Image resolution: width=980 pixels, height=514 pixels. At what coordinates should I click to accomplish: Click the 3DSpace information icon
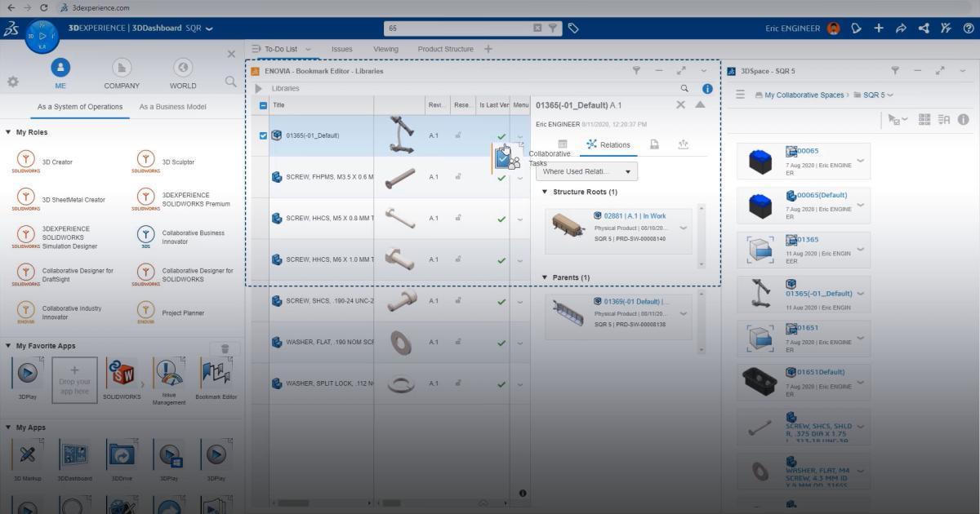963,119
